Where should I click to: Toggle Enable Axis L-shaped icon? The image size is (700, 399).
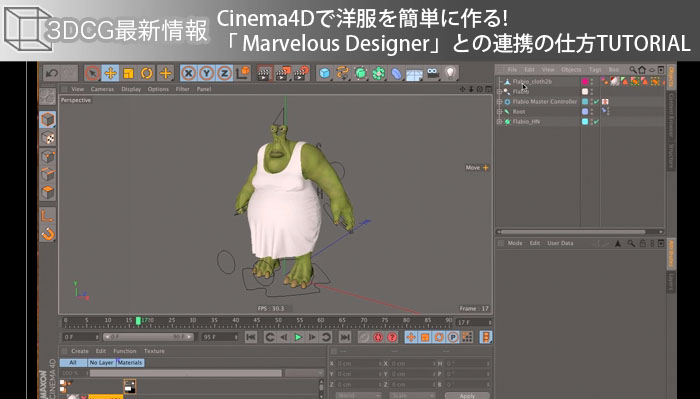(48, 216)
